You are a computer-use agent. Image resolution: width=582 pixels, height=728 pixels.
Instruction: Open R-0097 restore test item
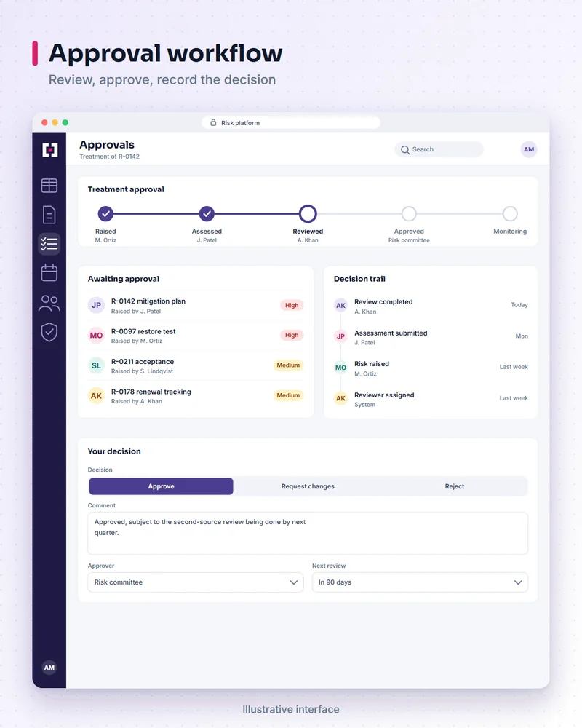click(x=196, y=336)
